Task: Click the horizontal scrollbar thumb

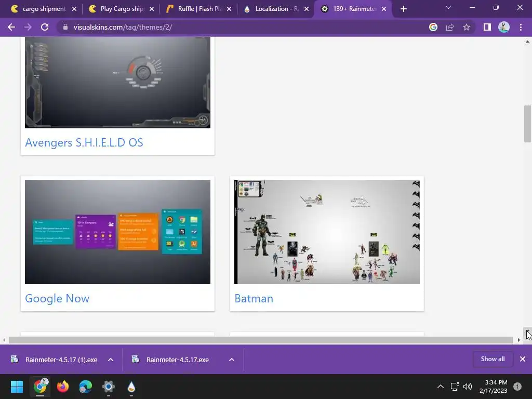Action: (261, 340)
